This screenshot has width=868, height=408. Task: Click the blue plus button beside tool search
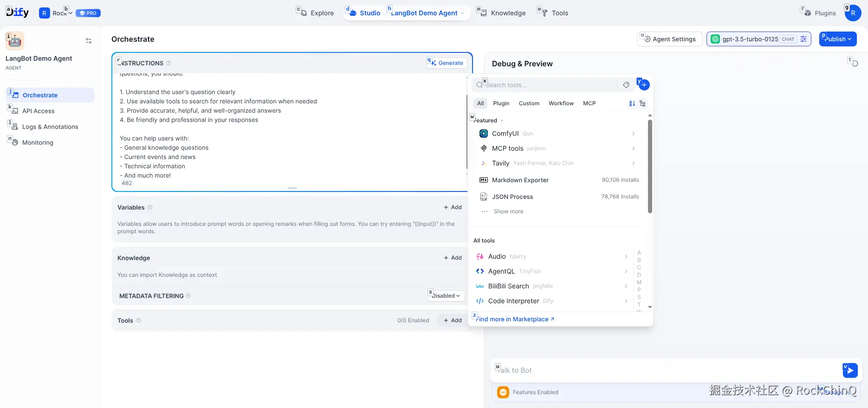pos(644,85)
